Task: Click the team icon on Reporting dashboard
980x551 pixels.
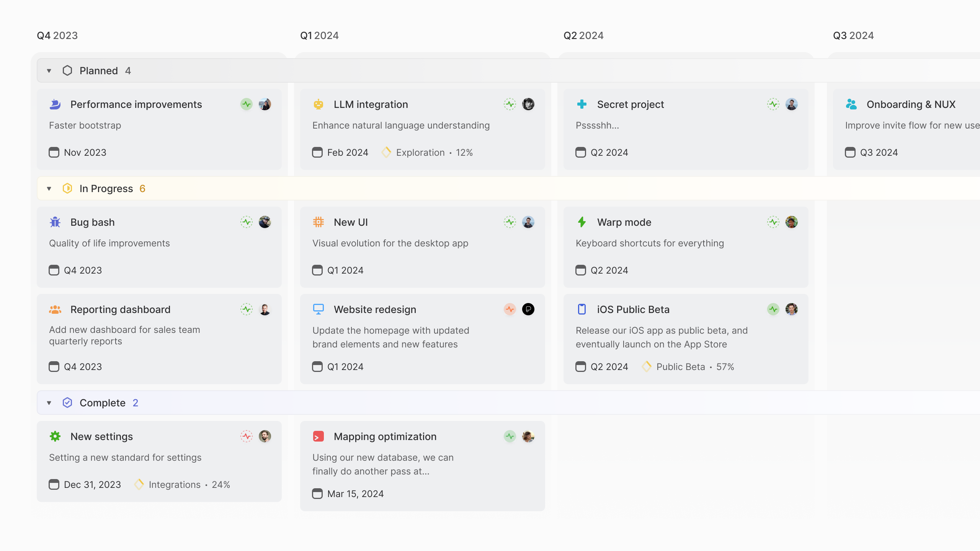Action: click(x=55, y=309)
